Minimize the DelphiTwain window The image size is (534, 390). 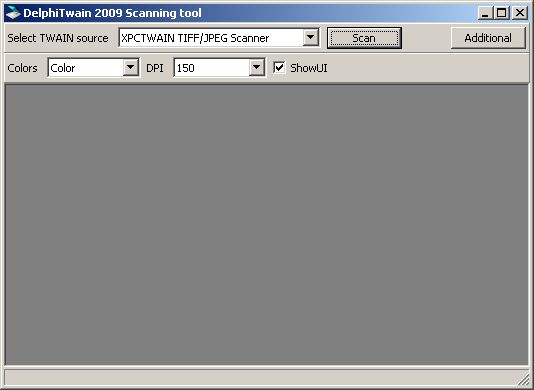pos(485,13)
